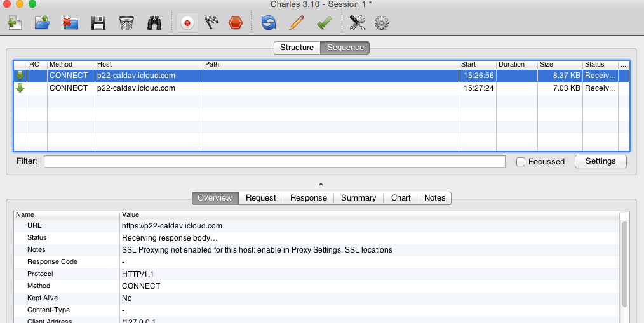Select CONNECT row started at 15:27:24
The height and width of the screenshot is (323, 644).
[321, 88]
